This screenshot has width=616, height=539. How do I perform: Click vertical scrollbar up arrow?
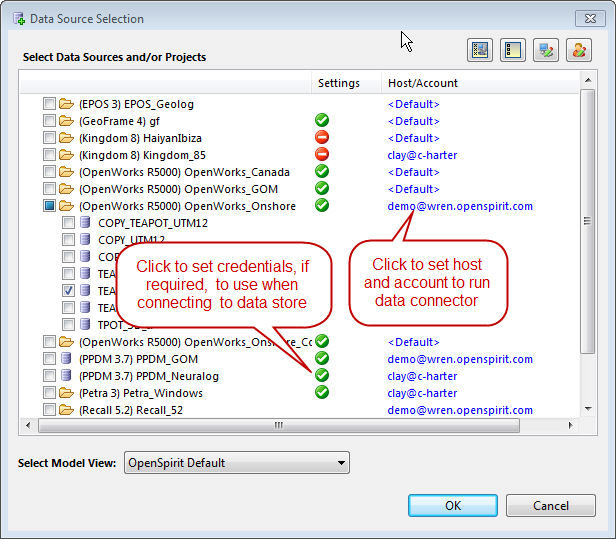click(588, 81)
